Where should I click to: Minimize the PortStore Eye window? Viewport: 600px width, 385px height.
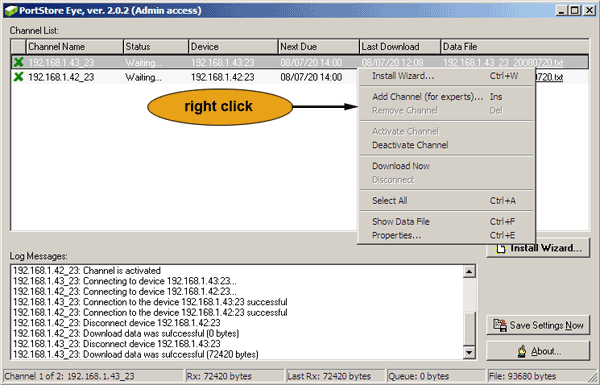point(561,10)
